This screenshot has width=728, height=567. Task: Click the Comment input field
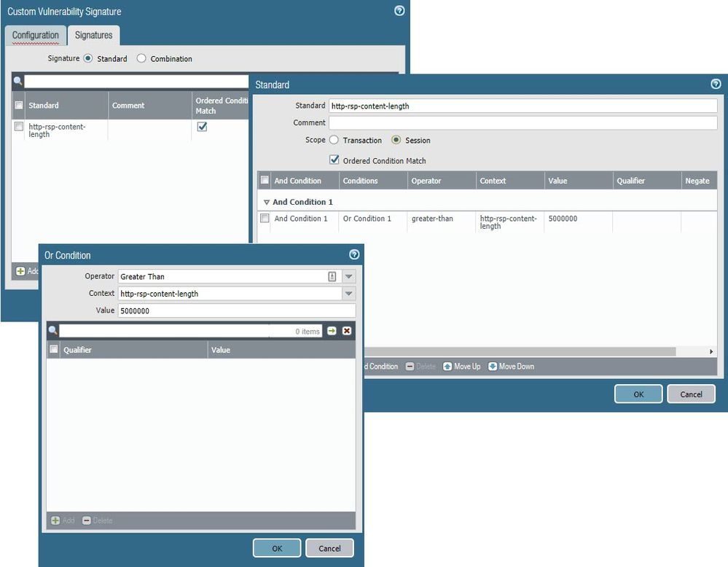[522, 123]
